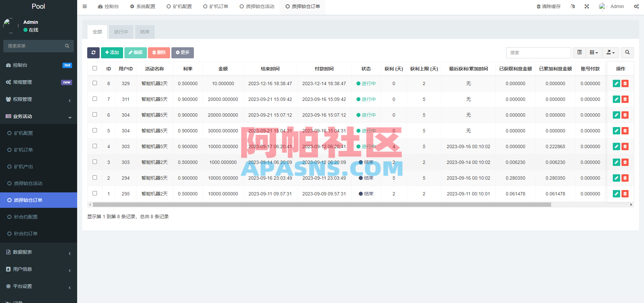Open the export dropdown on table toolbar
This screenshot has width=644, height=303.
(x=610, y=53)
